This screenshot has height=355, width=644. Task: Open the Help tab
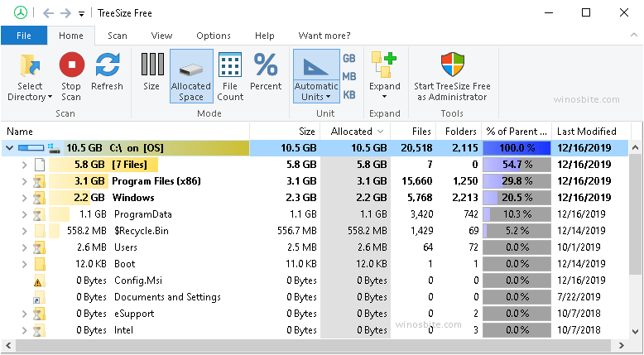(265, 36)
